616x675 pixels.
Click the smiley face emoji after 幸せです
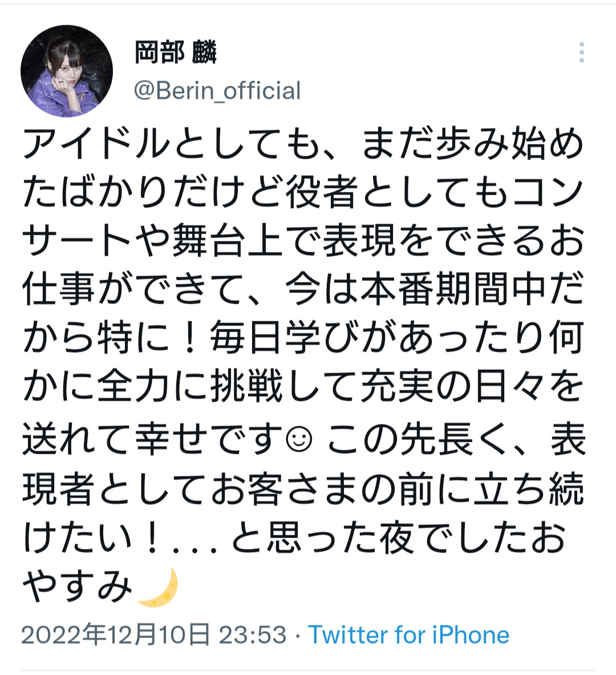click(299, 440)
